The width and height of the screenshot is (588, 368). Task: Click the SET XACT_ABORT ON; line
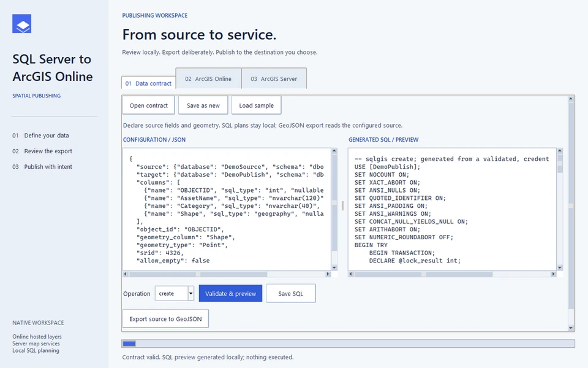pyautogui.click(x=387, y=183)
